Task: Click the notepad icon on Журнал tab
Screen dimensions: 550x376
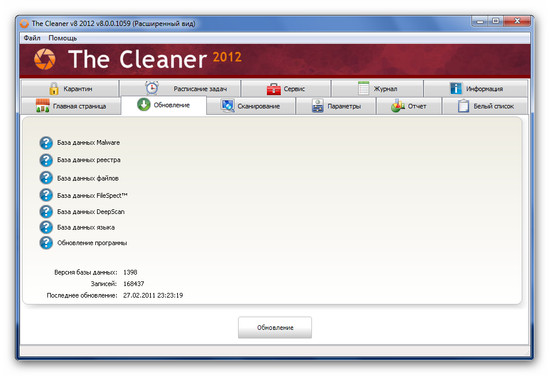Action: [364, 88]
